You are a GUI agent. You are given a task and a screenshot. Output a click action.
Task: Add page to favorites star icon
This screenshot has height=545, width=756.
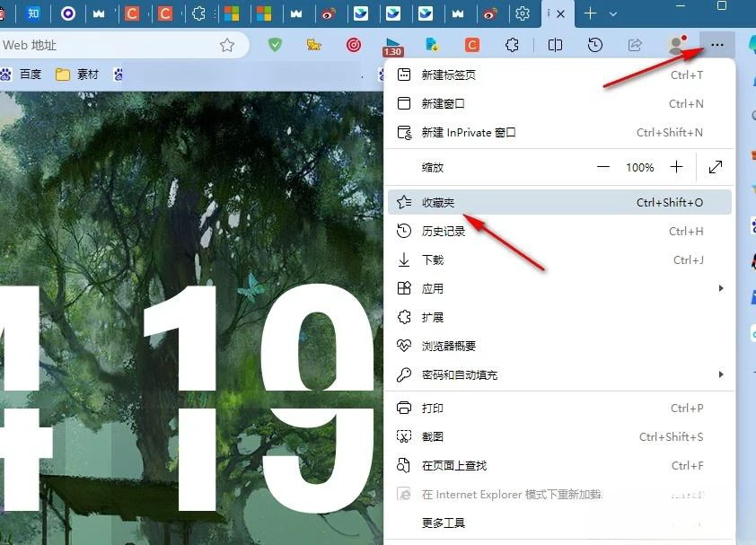(227, 45)
